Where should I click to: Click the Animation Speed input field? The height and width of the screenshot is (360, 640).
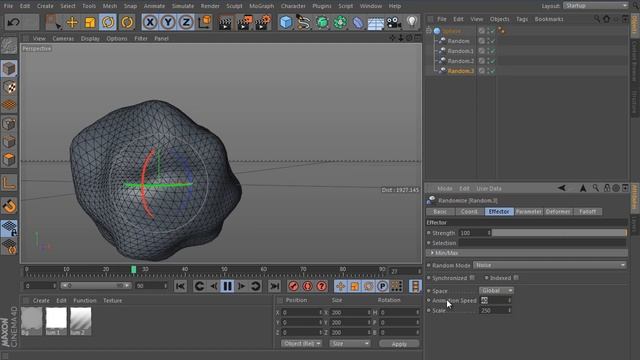click(x=496, y=300)
